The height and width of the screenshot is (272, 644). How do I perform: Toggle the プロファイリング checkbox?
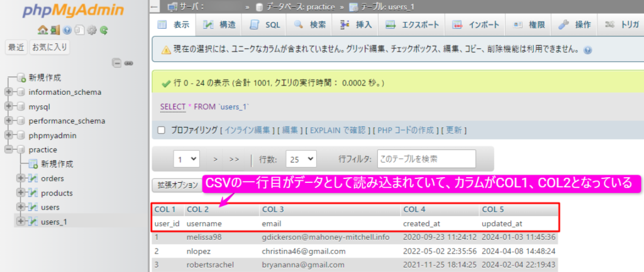pyautogui.click(x=161, y=130)
